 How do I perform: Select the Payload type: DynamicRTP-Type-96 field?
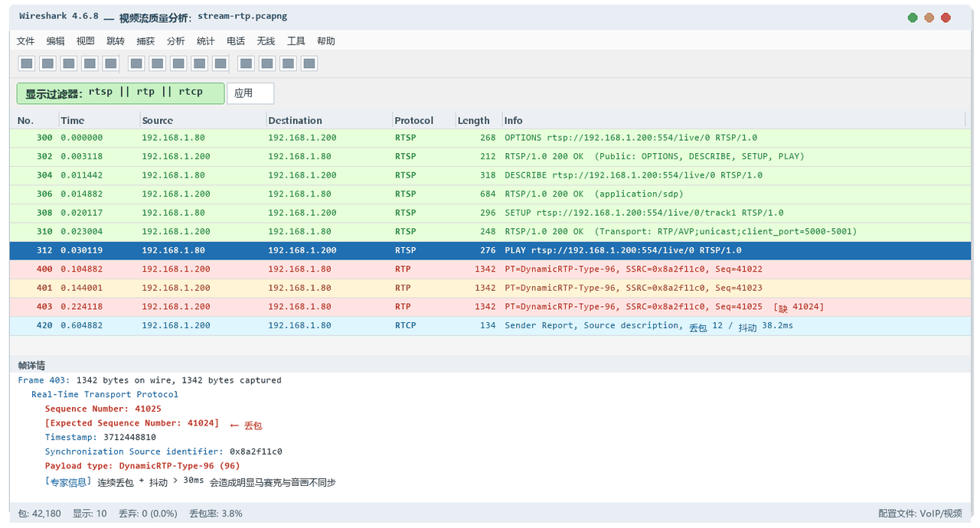coord(142,466)
